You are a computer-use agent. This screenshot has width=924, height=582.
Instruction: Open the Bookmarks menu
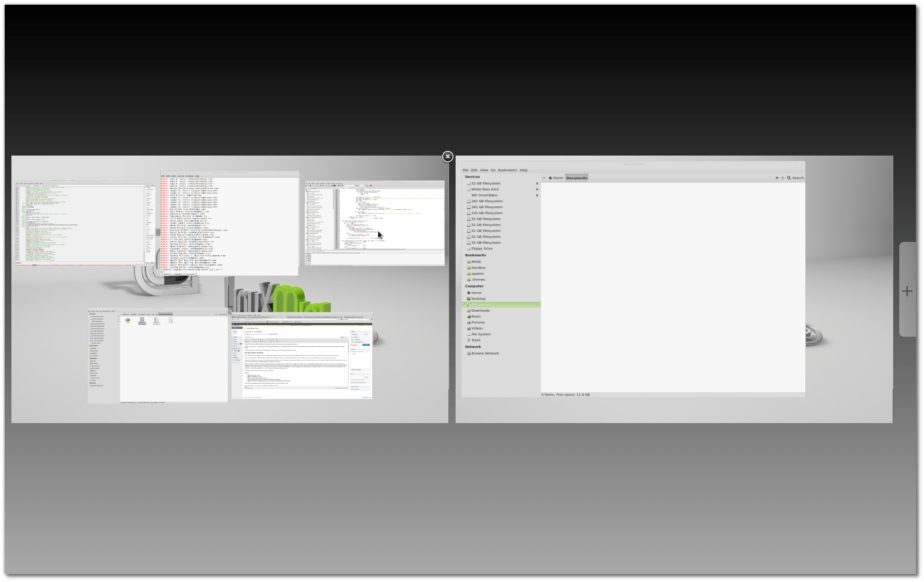507,170
